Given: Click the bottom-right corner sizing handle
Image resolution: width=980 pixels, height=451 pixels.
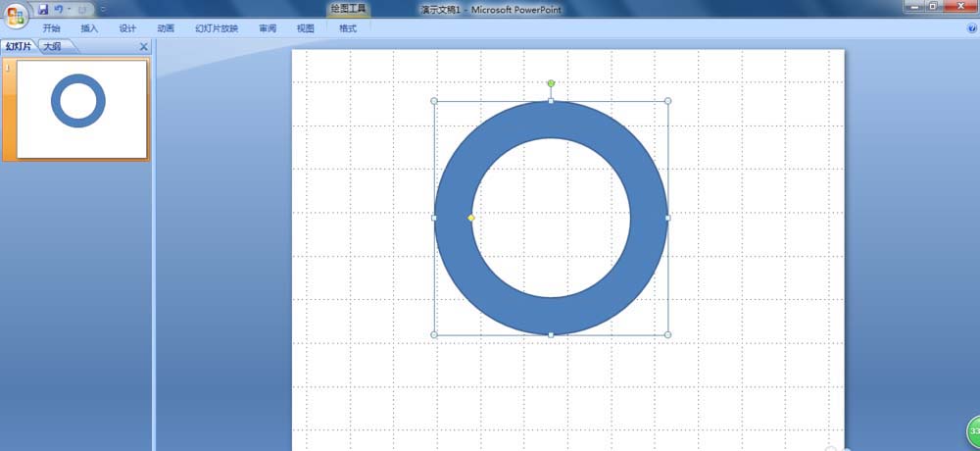Looking at the screenshot, I should tap(667, 334).
